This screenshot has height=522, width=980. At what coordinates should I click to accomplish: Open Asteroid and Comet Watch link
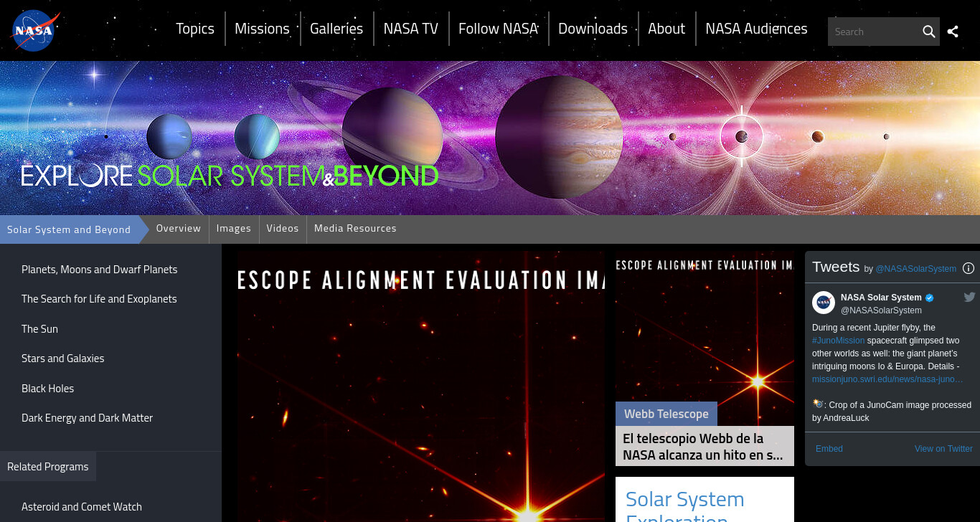tap(82, 507)
